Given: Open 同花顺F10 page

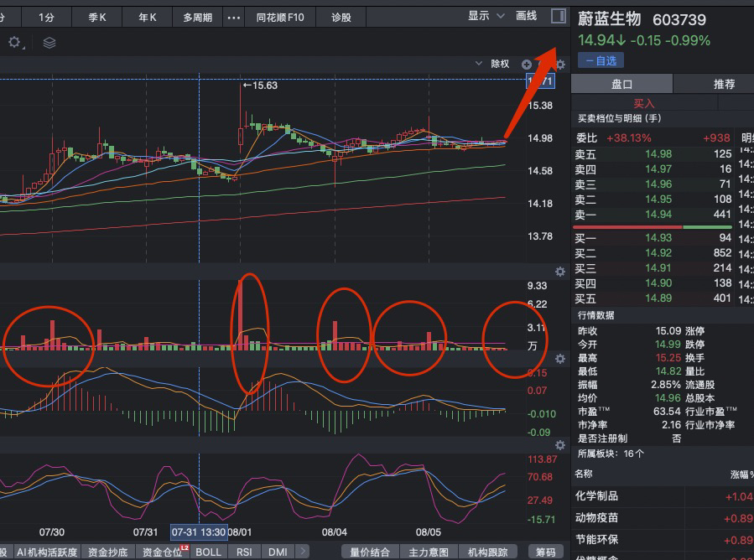Looking at the screenshot, I should pyautogui.click(x=280, y=18).
